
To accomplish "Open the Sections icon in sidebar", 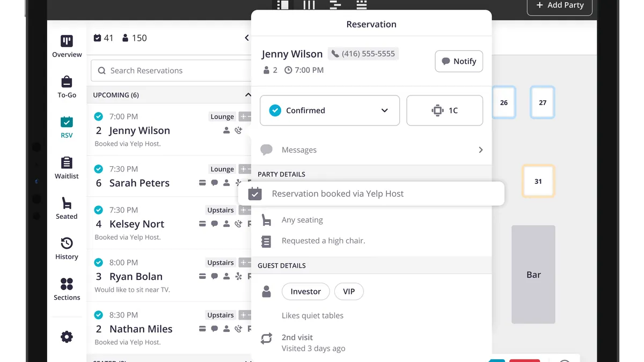I will (x=67, y=284).
